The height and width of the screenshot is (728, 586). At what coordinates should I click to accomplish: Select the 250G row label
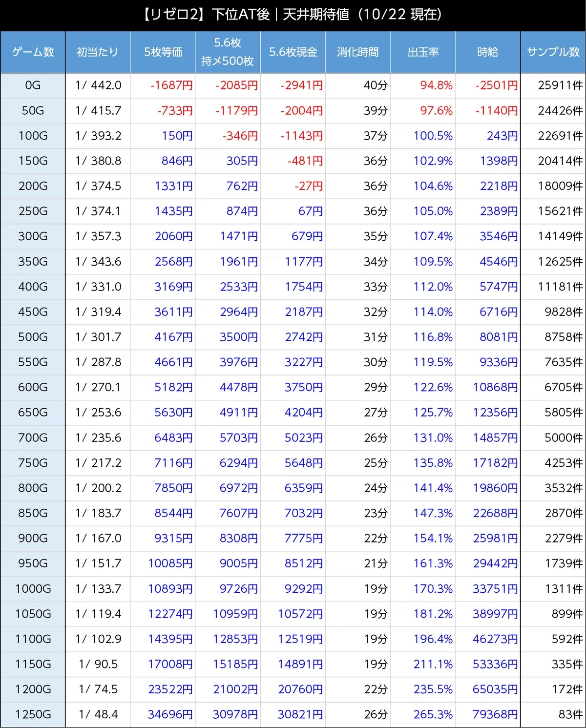pos(33,211)
